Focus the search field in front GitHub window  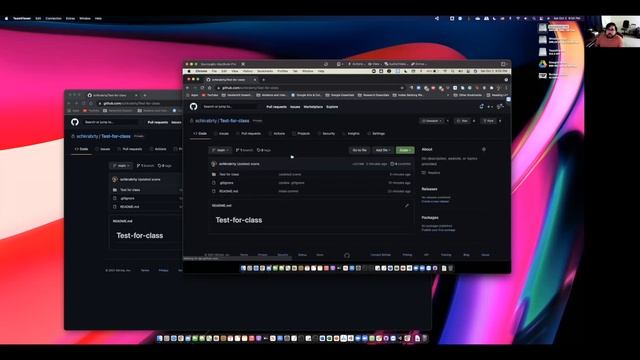tap(229, 107)
